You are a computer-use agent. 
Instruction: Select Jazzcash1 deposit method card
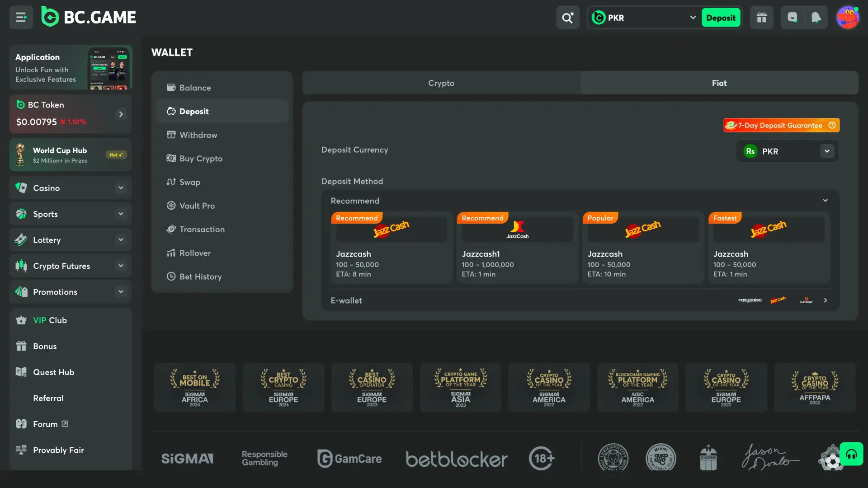pyautogui.click(x=517, y=248)
